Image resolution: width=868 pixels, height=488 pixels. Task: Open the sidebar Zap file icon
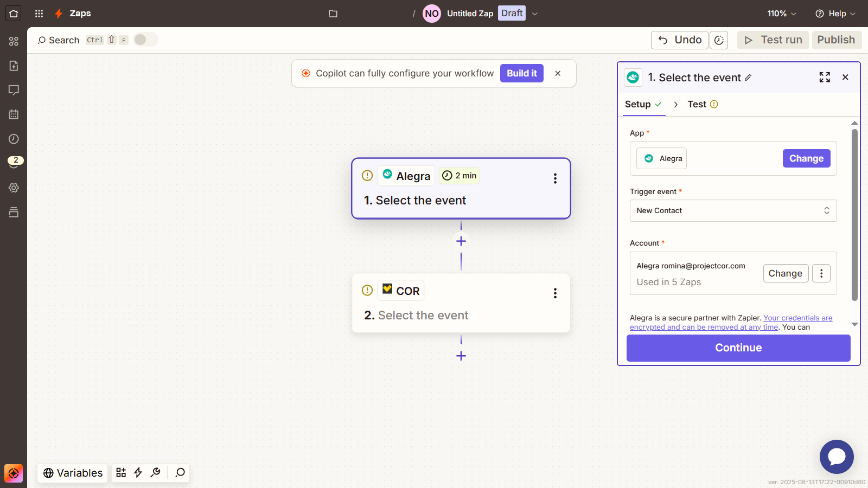(14, 66)
